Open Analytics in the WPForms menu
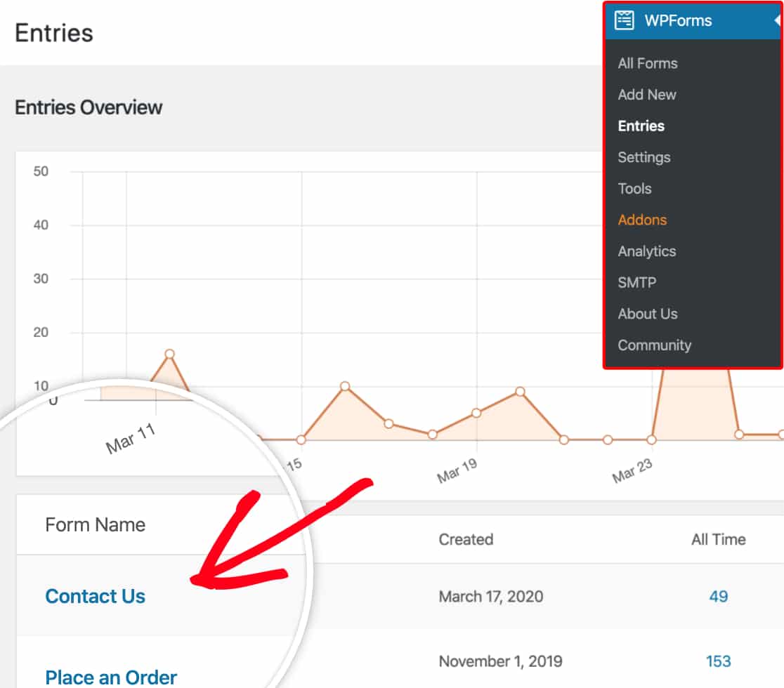 pos(646,251)
